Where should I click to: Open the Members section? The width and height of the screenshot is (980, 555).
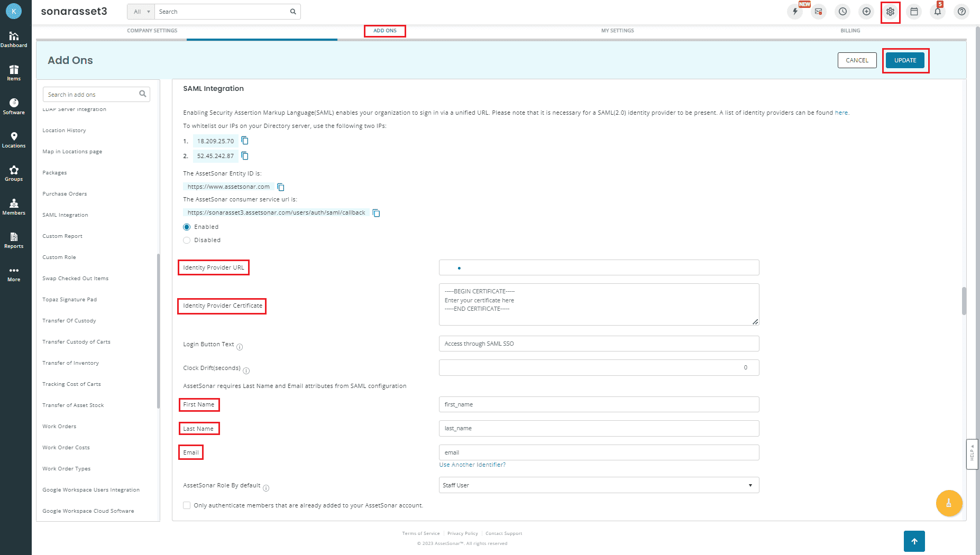[x=14, y=207]
